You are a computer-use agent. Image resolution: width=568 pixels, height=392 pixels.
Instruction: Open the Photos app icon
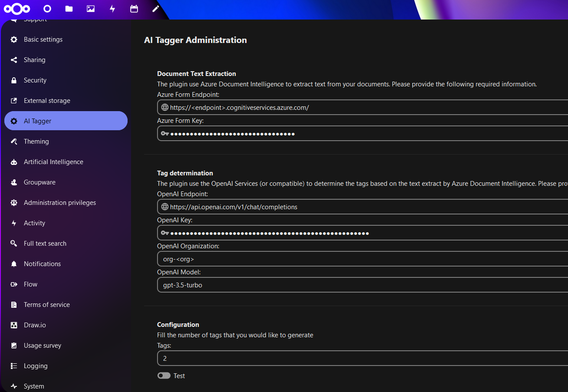(91, 9)
